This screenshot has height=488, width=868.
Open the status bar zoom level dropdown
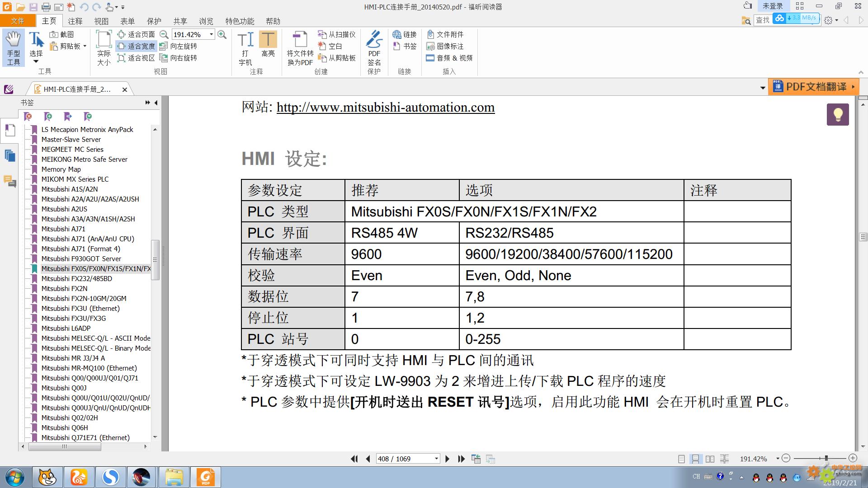click(x=778, y=459)
